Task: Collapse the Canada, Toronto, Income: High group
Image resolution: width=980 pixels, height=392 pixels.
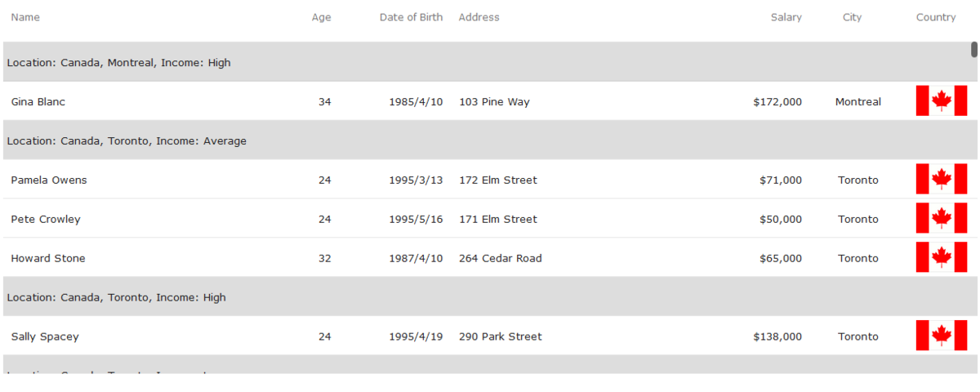Action: point(117,298)
